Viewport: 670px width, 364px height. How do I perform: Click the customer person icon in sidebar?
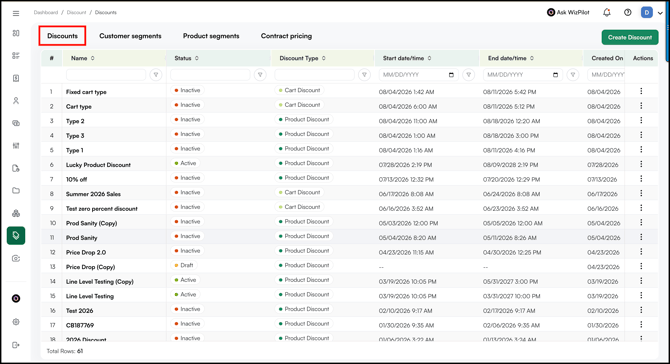(x=16, y=100)
